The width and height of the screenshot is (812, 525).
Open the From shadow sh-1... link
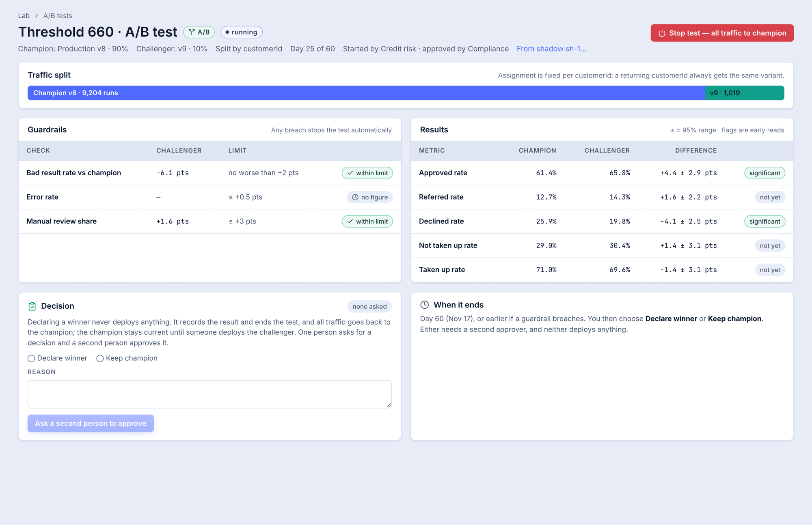click(551, 49)
